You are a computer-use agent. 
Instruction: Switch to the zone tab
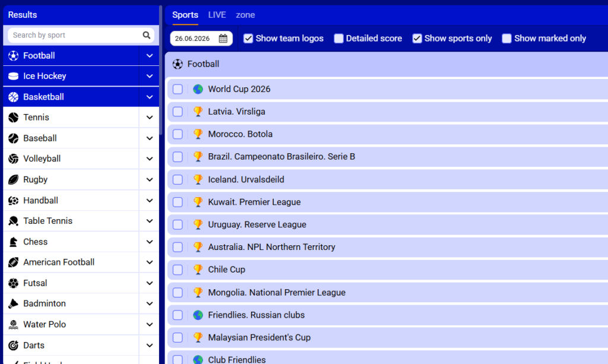point(245,15)
